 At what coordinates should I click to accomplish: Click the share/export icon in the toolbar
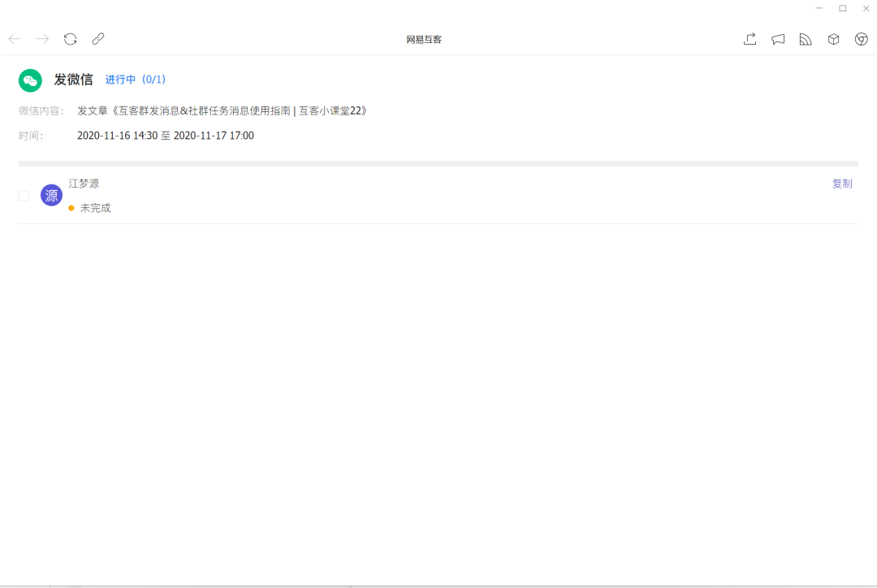coord(750,39)
